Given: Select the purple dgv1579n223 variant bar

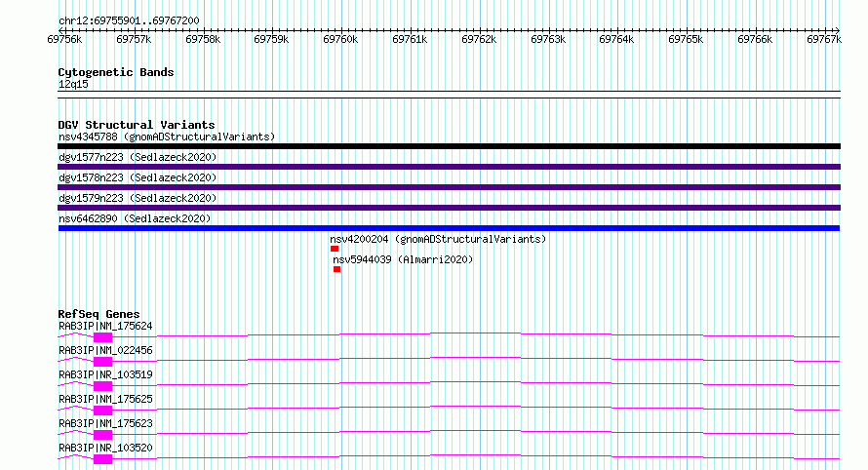Looking at the screenshot, I should tap(449, 208).
